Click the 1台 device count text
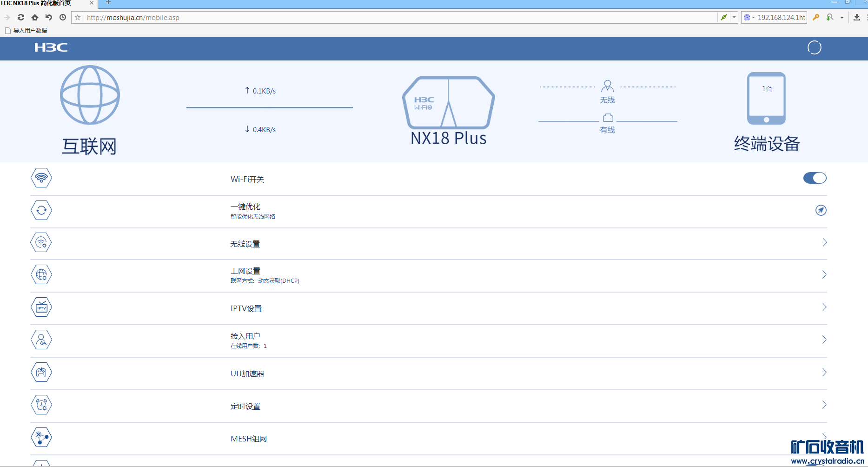 (767, 89)
